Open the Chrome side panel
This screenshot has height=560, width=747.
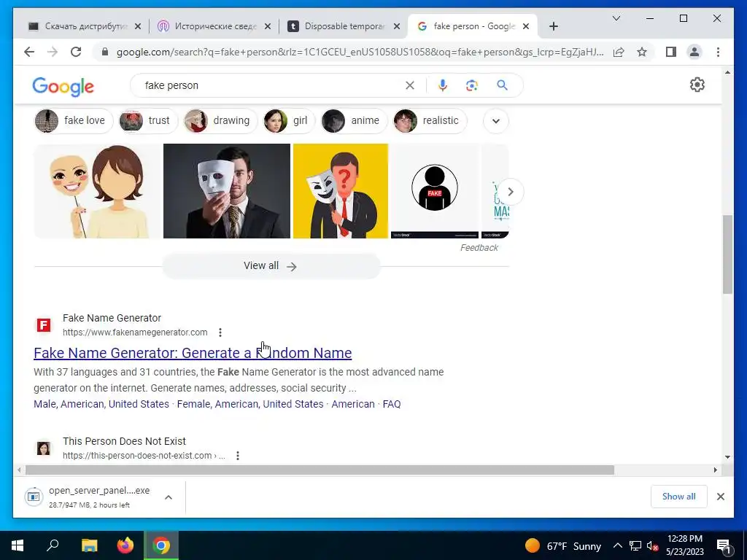(671, 52)
